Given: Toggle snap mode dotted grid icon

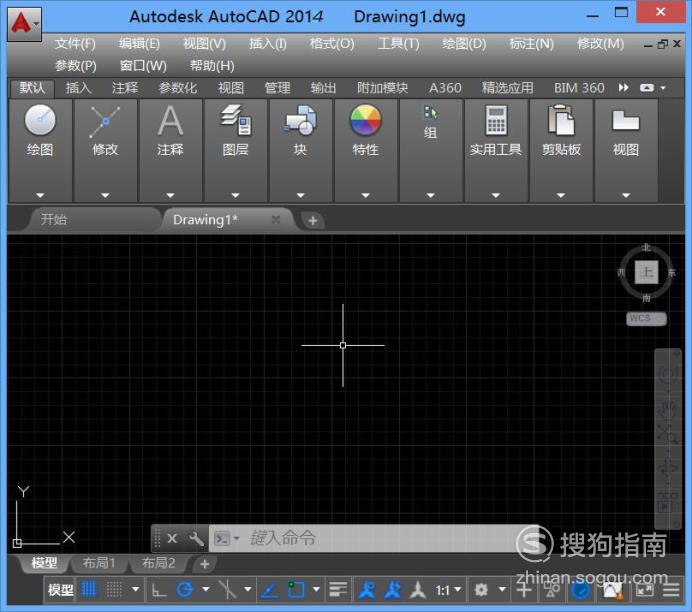Looking at the screenshot, I should [x=114, y=589].
